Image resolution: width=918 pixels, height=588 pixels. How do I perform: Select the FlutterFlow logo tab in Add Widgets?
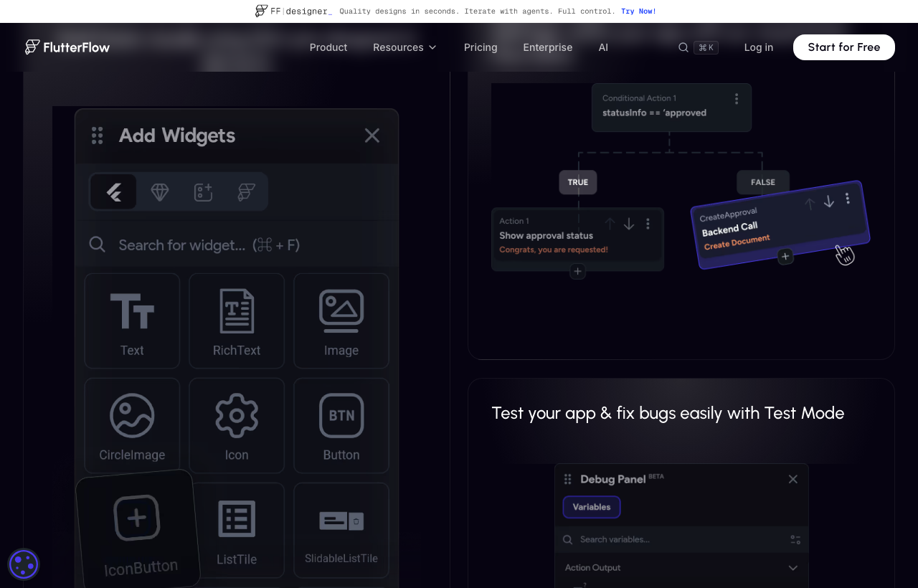[x=246, y=191]
